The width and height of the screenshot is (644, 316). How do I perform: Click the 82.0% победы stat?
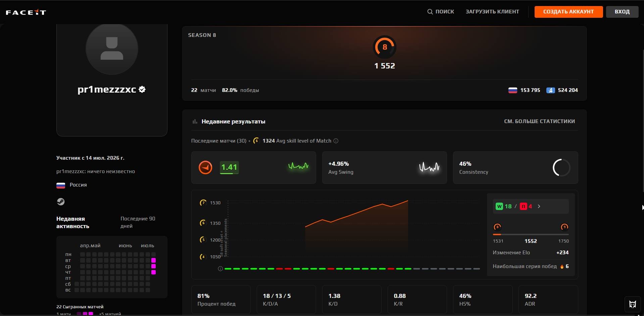[x=240, y=90]
